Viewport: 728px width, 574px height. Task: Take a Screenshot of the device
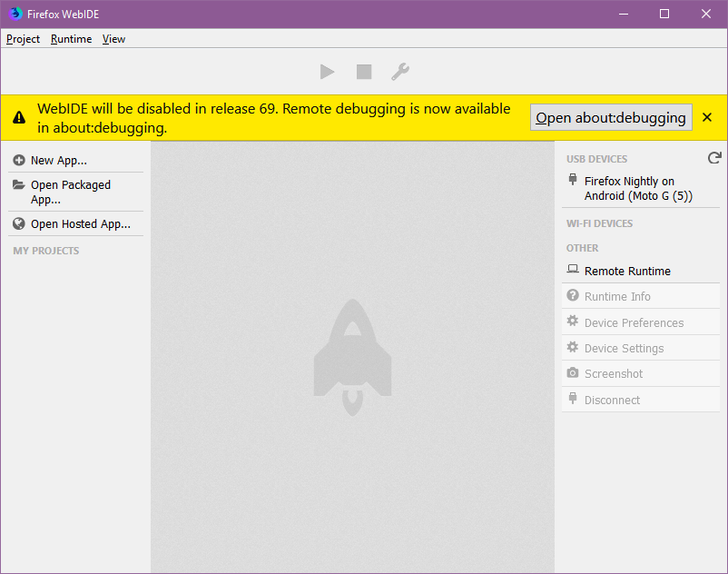613,373
